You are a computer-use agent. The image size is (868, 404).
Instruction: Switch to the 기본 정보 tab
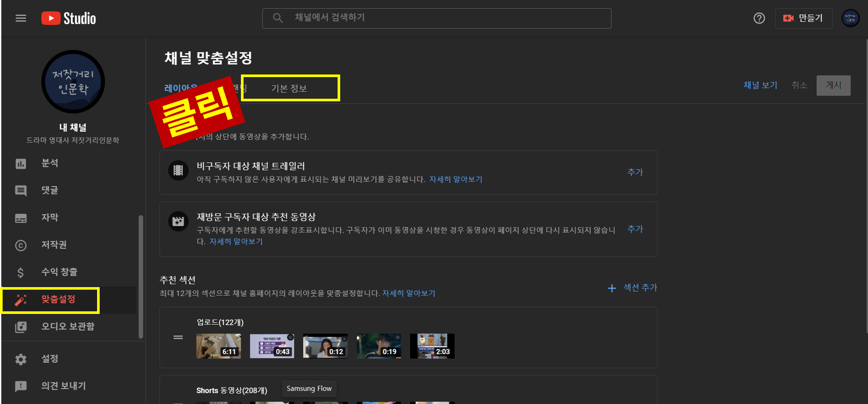pyautogui.click(x=289, y=88)
